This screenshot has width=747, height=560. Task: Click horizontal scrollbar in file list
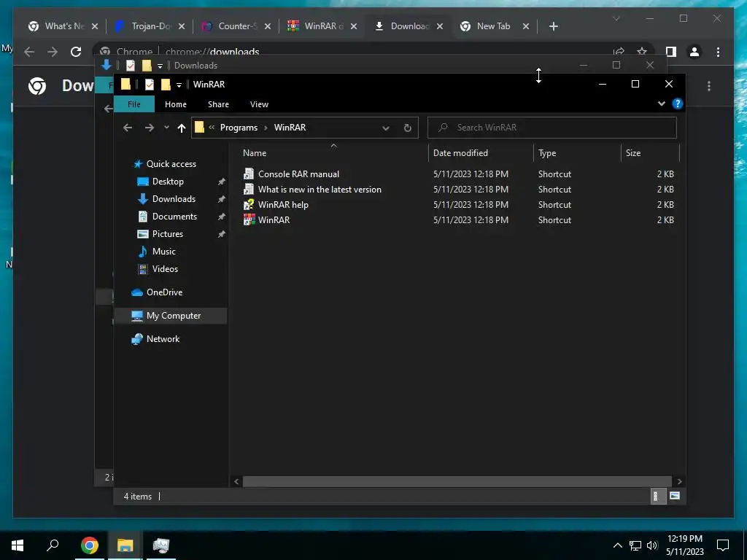457,481
